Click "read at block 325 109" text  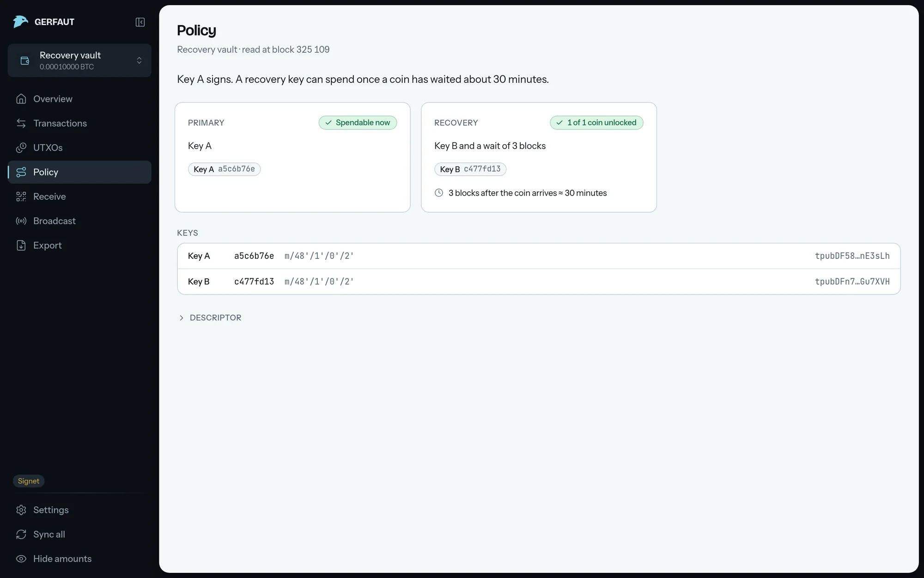point(286,49)
